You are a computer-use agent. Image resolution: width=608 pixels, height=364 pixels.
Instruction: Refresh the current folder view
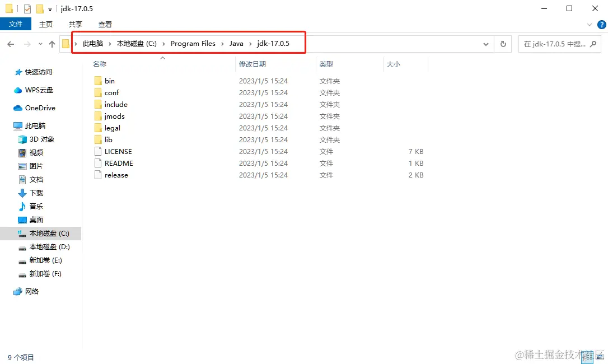pos(503,44)
